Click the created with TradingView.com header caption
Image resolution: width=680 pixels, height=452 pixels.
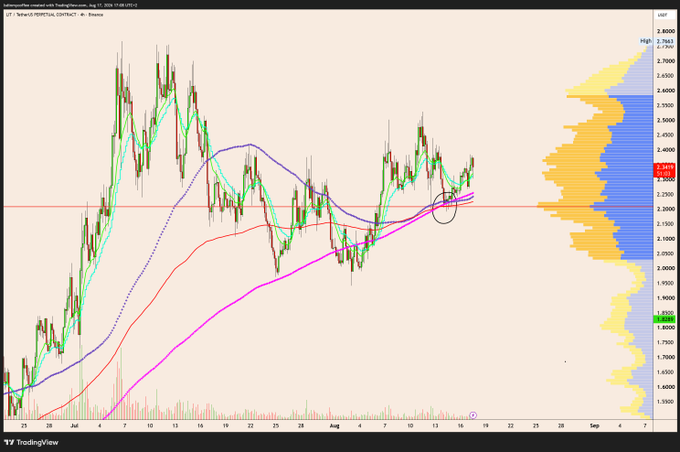(x=69, y=5)
